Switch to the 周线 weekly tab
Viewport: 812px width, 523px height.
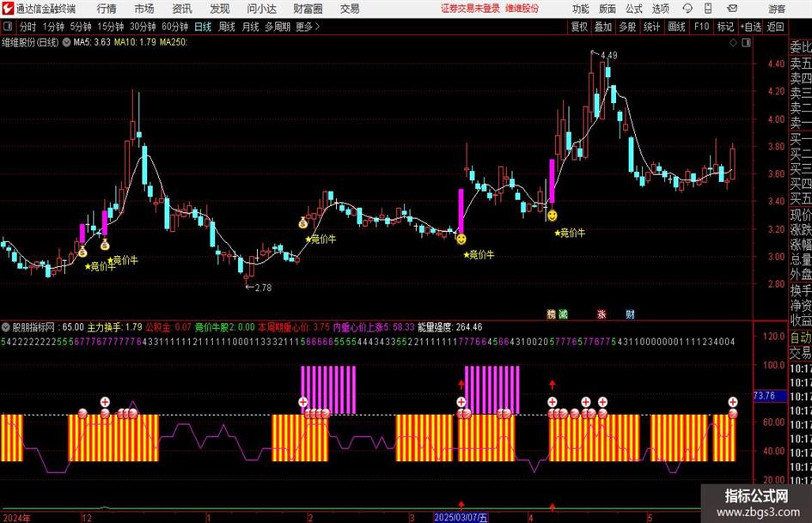[226, 27]
